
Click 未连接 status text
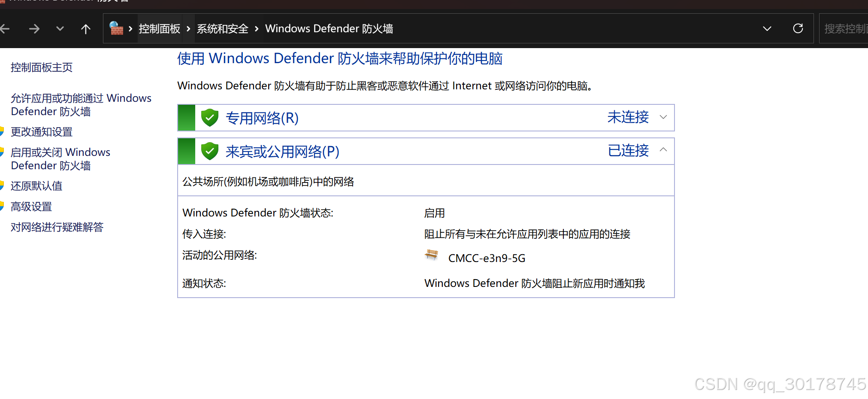[628, 117]
